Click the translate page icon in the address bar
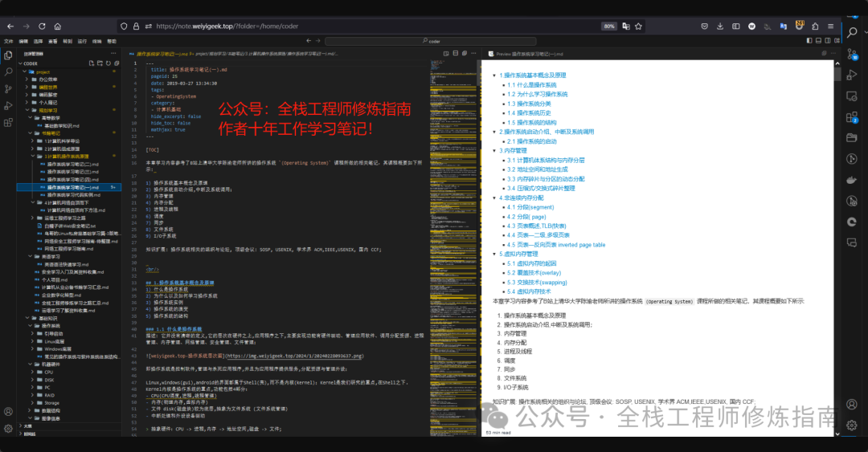868x452 pixels. coord(626,26)
